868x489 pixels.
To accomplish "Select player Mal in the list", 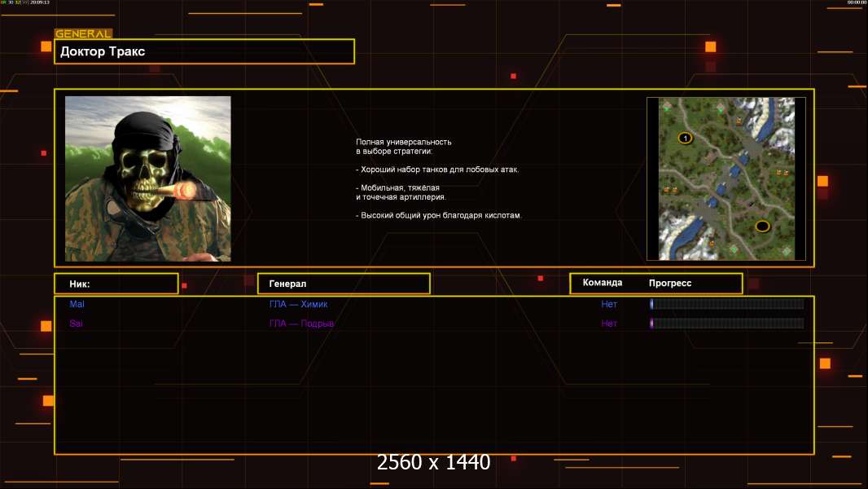I will coord(77,304).
